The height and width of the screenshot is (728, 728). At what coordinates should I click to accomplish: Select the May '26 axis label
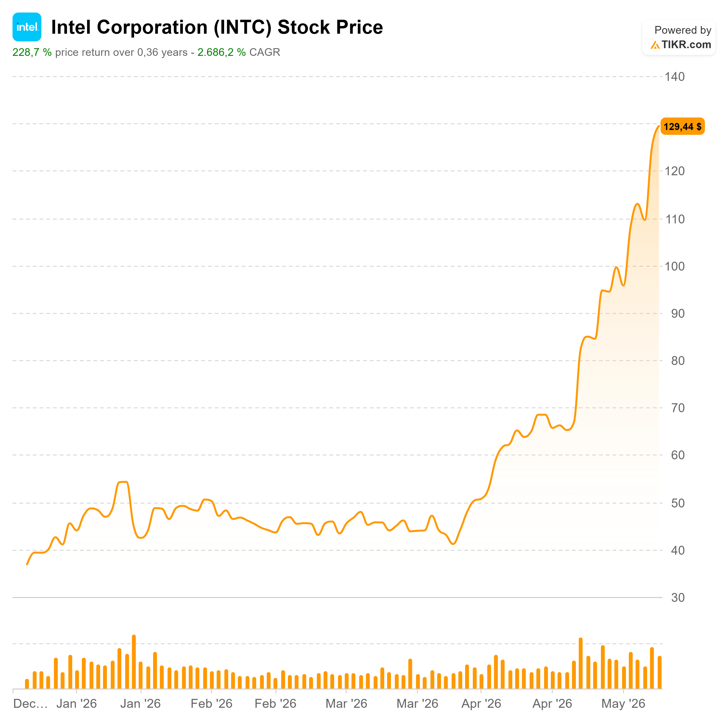pos(623,703)
